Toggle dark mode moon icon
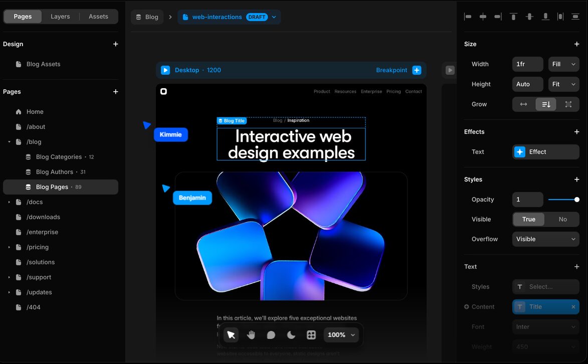The image size is (588, 364). click(x=291, y=335)
